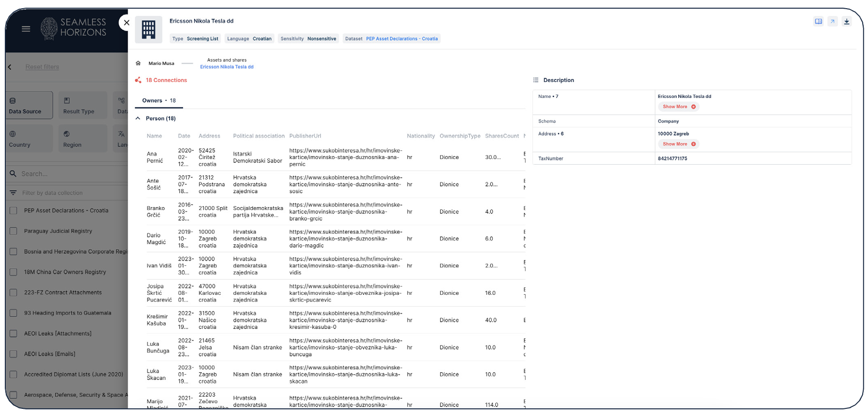Check Bosnia and Herzegovina Corporate Registry
This screenshot has height=418, width=868.
point(13,251)
